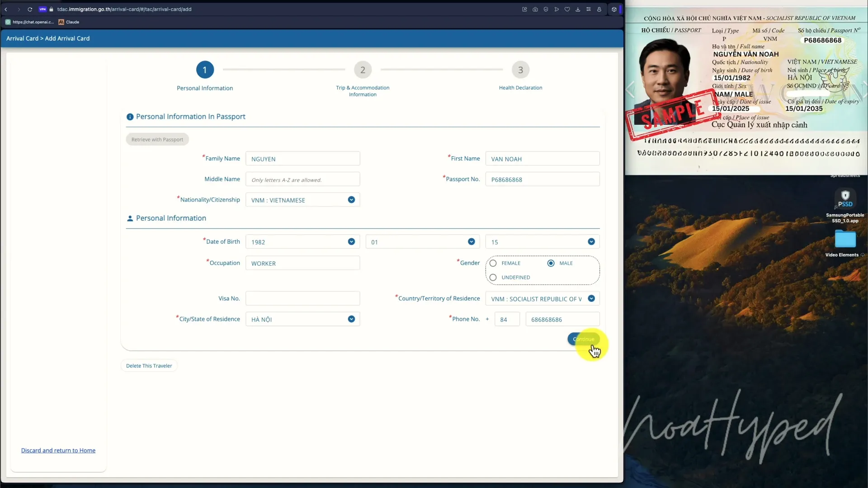Go to step 2 Trip & Accommodation Information

point(363,70)
